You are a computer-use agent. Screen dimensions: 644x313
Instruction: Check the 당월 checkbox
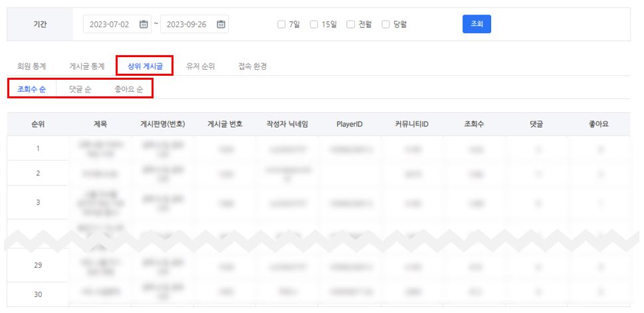(385, 24)
